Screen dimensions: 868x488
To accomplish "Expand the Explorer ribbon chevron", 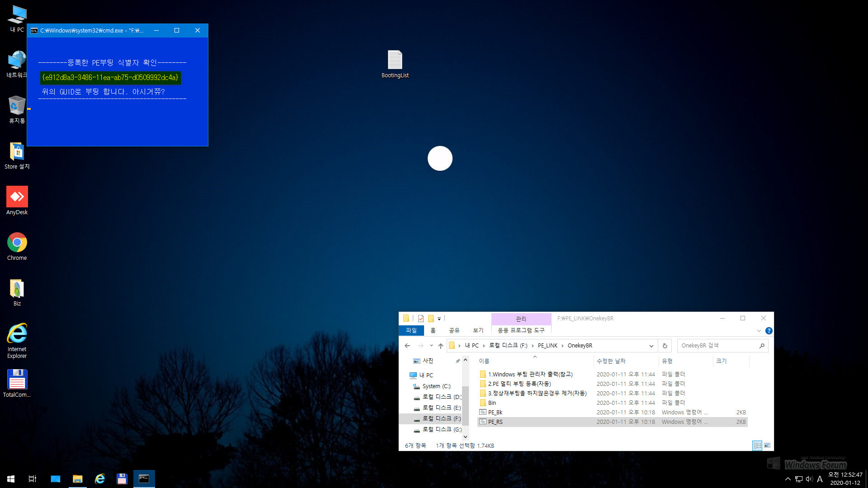I will (759, 331).
